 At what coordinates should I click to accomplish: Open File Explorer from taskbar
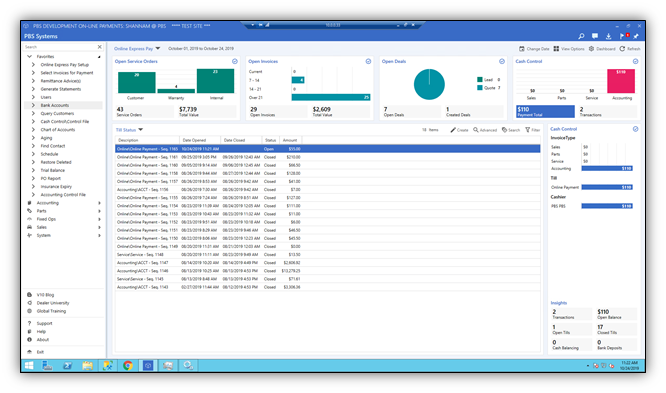[x=87, y=365]
